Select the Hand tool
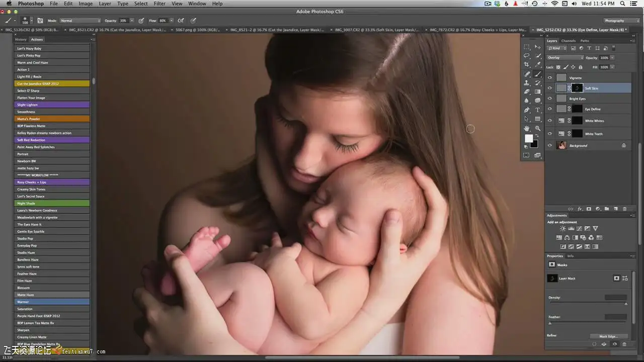The height and width of the screenshot is (362, 644). 527,128
